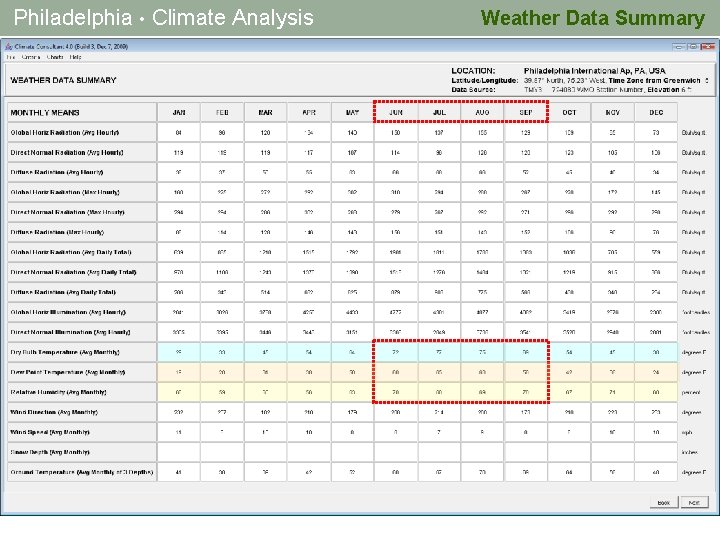Click the Relative Humidity cell for OCT
Viewport: 720px width, 540px height.
[569, 392]
